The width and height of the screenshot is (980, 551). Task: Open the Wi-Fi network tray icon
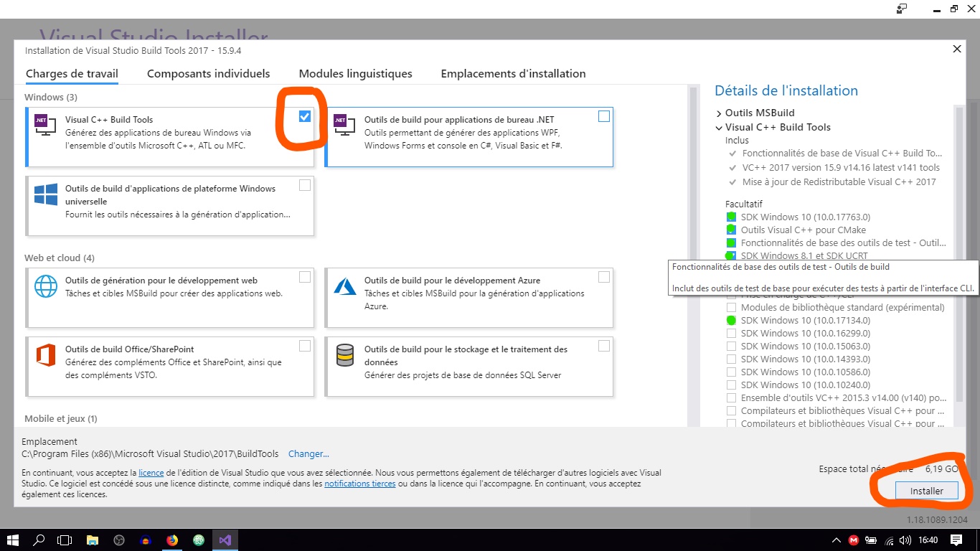click(x=890, y=540)
